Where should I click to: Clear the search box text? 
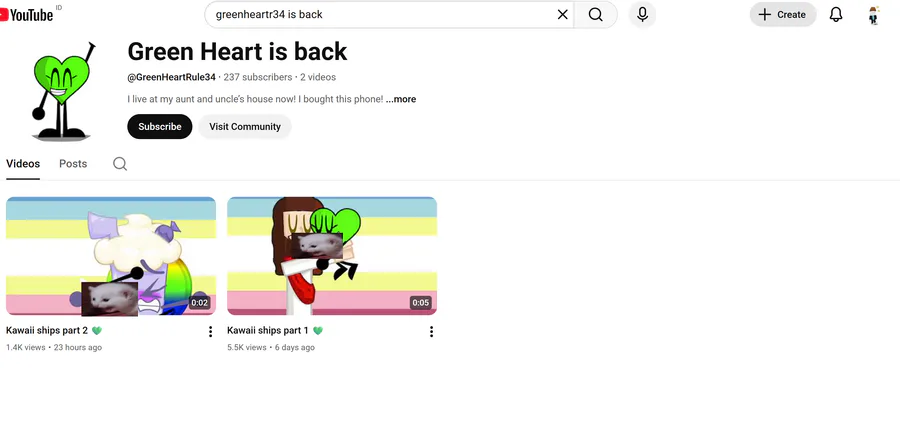pos(562,14)
